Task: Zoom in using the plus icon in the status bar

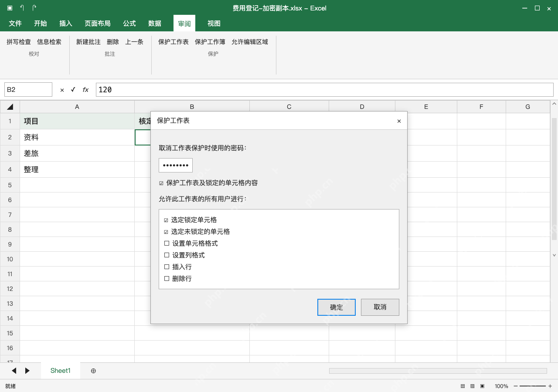Action: 550,386
